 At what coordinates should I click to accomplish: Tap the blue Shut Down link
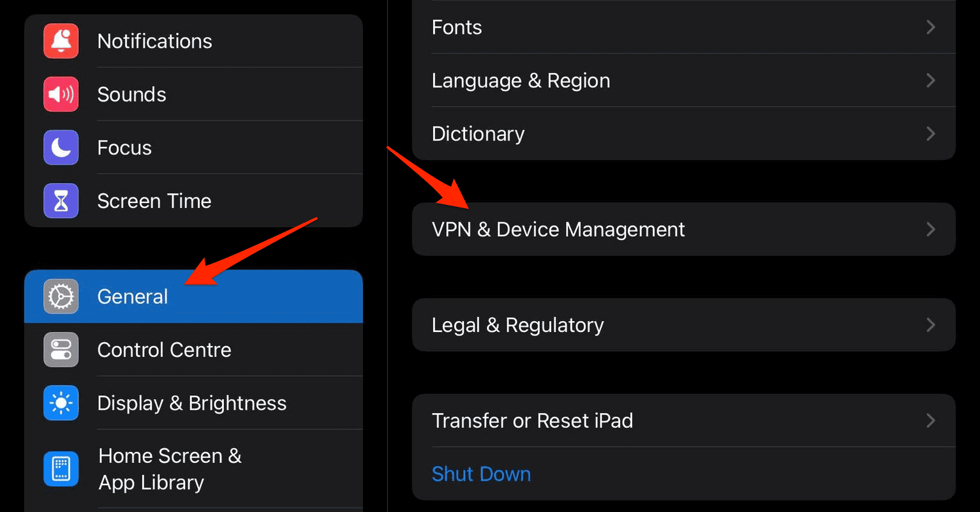point(481,474)
